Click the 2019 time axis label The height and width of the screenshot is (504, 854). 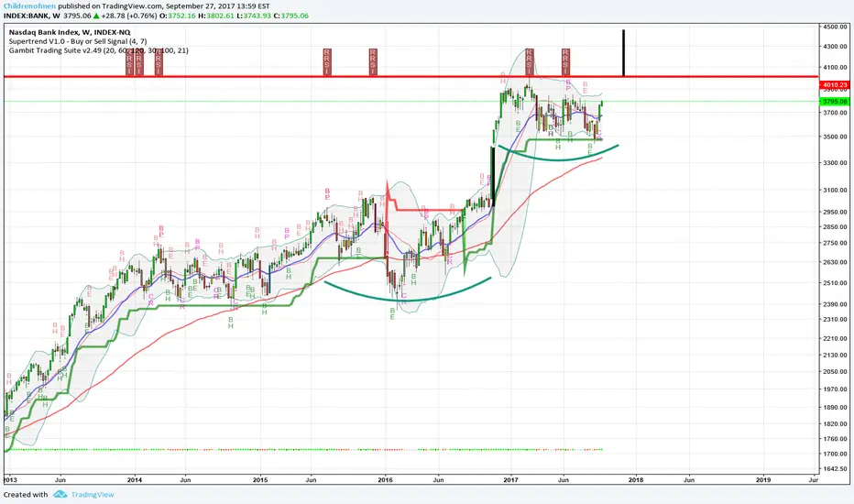click(x=763, y=480)
